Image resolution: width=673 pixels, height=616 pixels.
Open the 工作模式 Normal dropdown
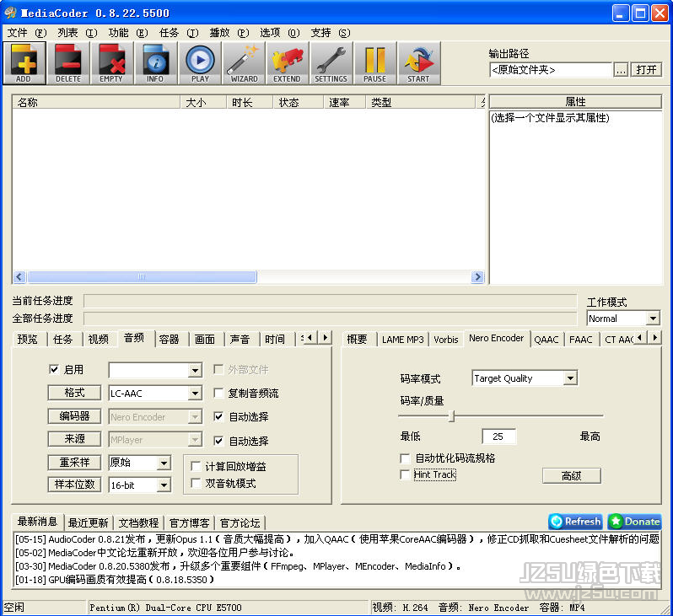pos(653,319)
